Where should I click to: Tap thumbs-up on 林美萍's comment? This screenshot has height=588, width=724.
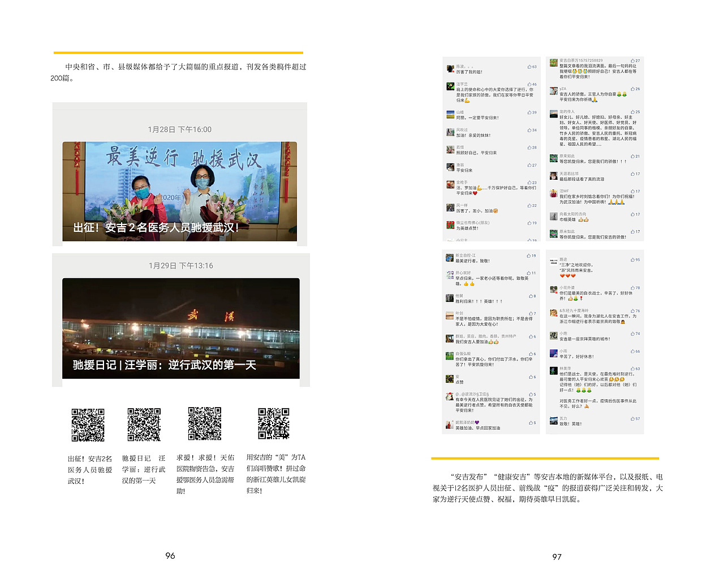632,369
